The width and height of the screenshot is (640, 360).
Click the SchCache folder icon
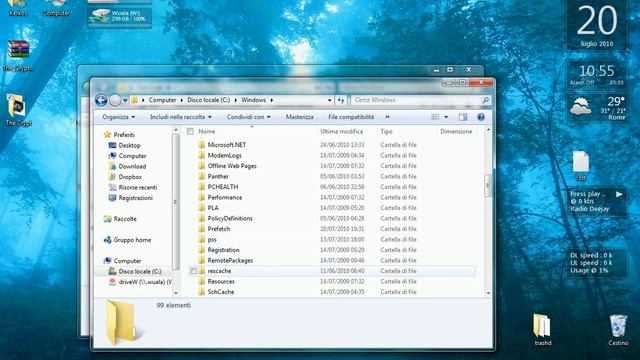(201, 292)
